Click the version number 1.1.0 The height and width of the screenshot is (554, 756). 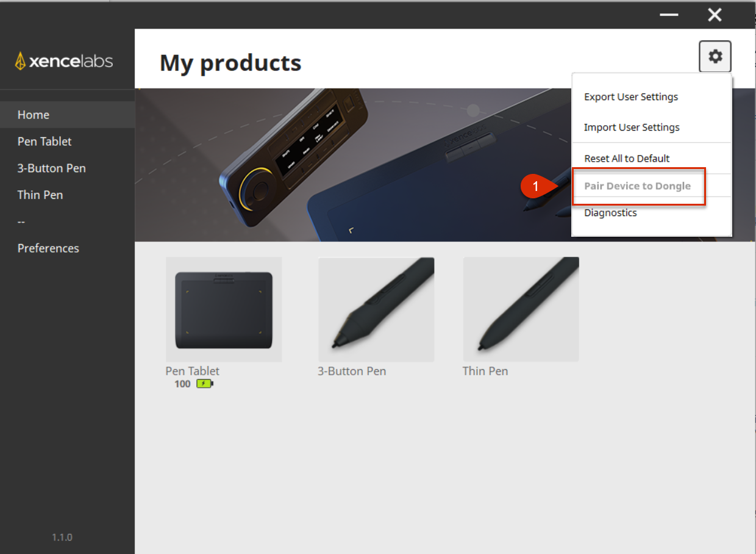click(62, 538)
